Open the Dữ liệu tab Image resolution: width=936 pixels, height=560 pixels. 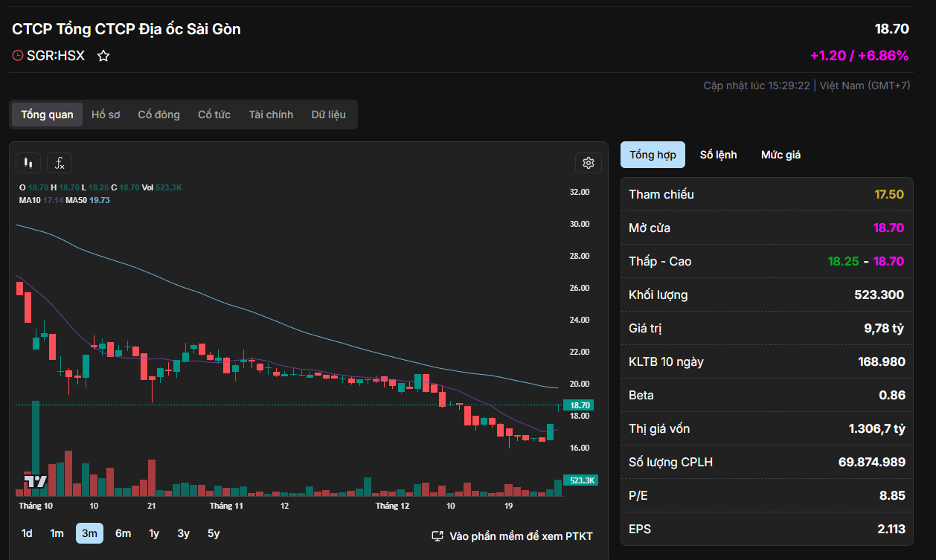(328, 115)
